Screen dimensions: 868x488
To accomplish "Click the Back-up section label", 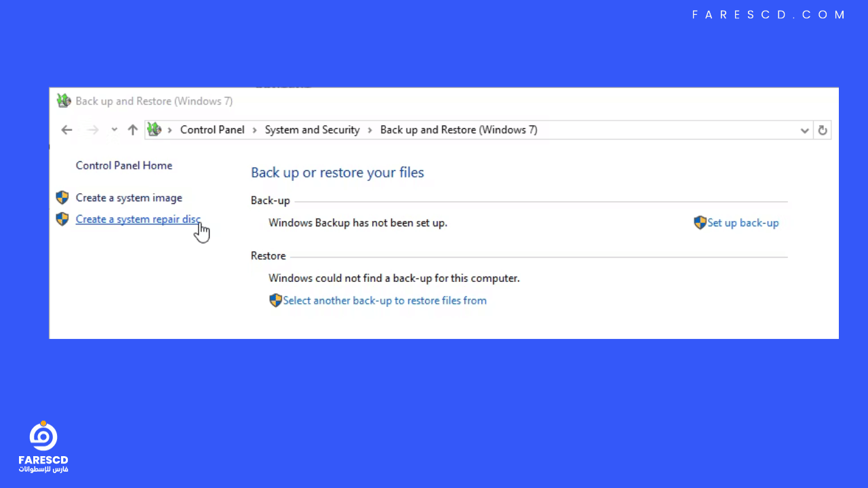I will pos(271,201).
